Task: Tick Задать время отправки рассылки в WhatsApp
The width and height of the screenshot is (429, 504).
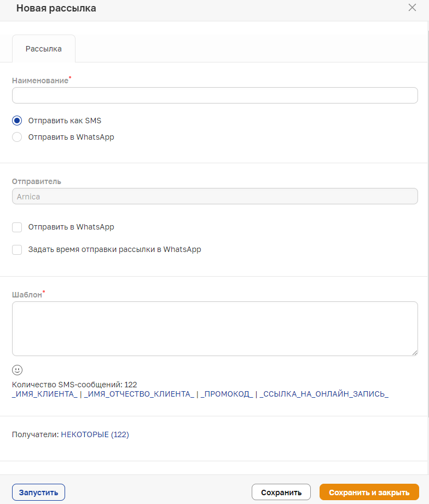Action: [x=17, y=250]
